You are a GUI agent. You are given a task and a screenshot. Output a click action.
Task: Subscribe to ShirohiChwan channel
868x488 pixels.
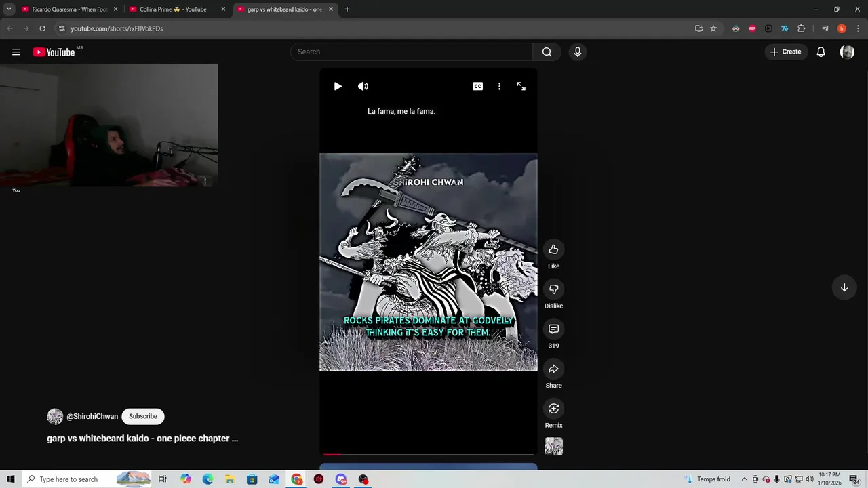[x=143, y=416]
